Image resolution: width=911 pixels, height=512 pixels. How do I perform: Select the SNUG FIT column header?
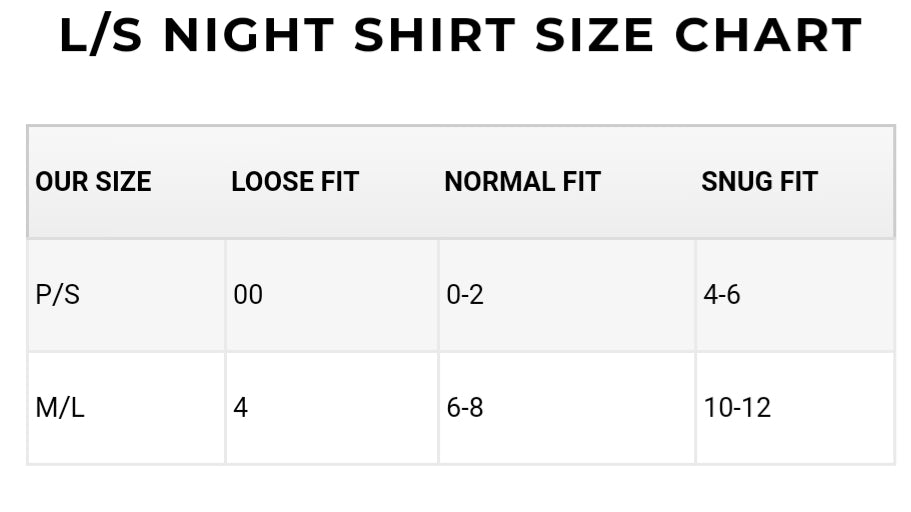759,181
